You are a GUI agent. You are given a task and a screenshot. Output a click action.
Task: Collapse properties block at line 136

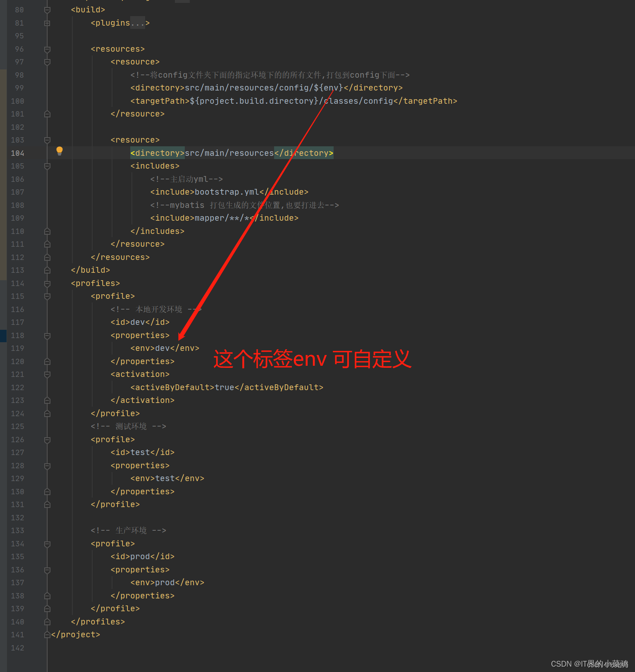pos(47,570)
